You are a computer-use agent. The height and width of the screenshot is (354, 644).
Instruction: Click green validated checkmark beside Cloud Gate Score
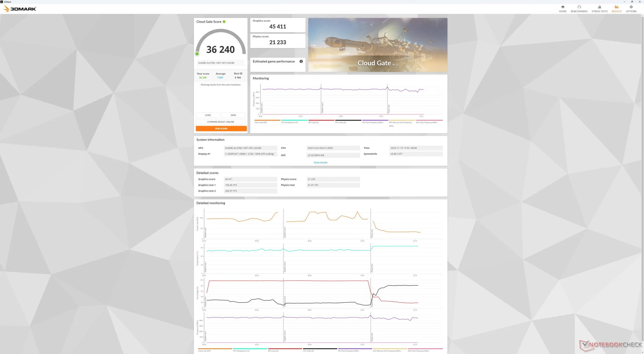click(224, 22)
